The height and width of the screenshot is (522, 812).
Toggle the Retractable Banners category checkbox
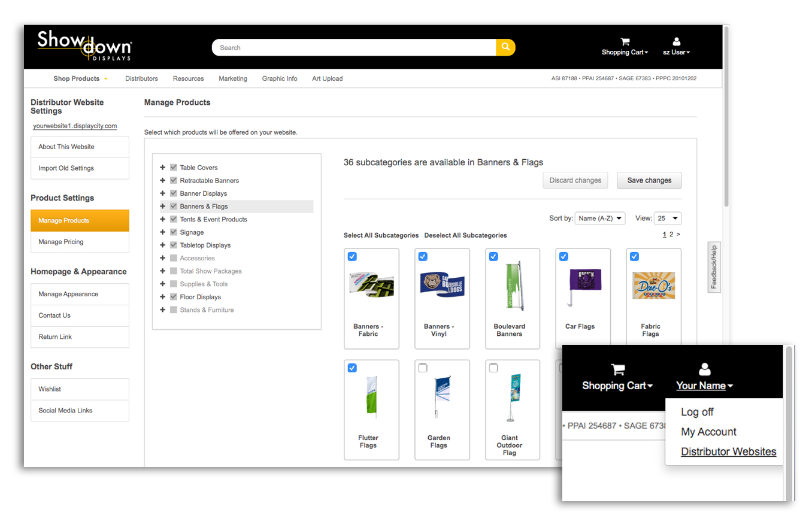174,181
